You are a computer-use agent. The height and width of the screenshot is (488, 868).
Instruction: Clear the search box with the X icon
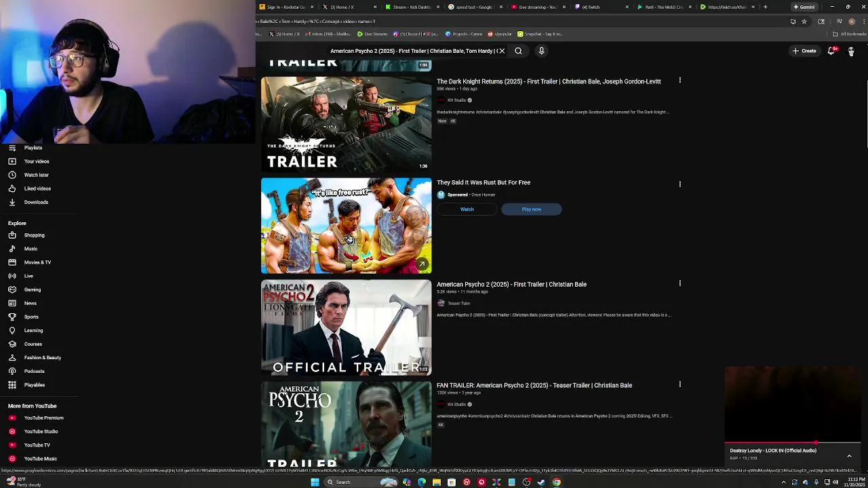pos(502,51)
